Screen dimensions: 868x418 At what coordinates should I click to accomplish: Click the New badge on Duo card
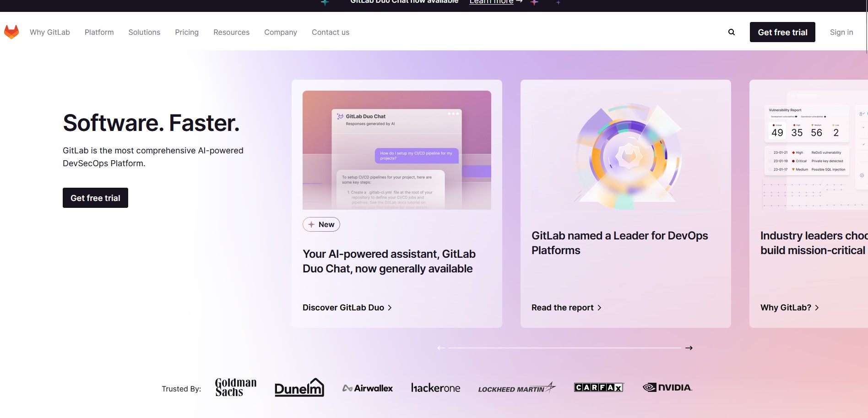pyautogui.click(x=321, y=224)
